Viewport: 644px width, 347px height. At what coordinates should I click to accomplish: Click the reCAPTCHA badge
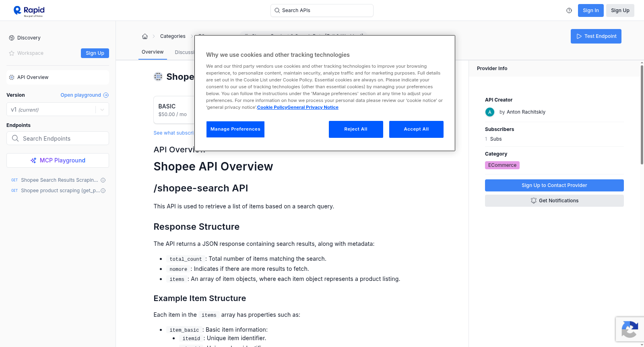coord(630,329)
